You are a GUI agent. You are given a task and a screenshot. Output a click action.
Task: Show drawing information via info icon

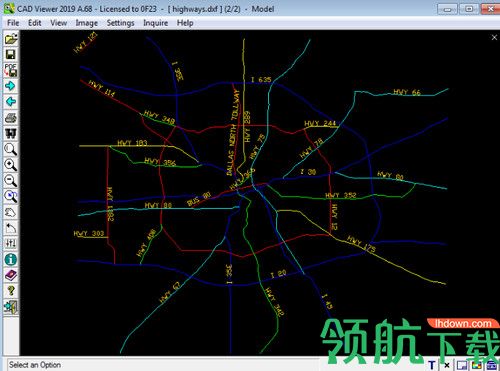(11, 259)
